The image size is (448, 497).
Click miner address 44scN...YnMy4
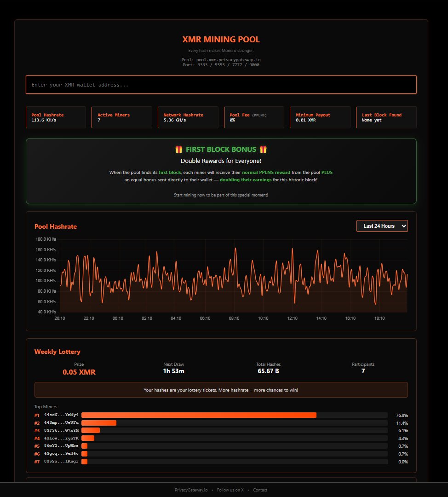[x=61, y=415]
